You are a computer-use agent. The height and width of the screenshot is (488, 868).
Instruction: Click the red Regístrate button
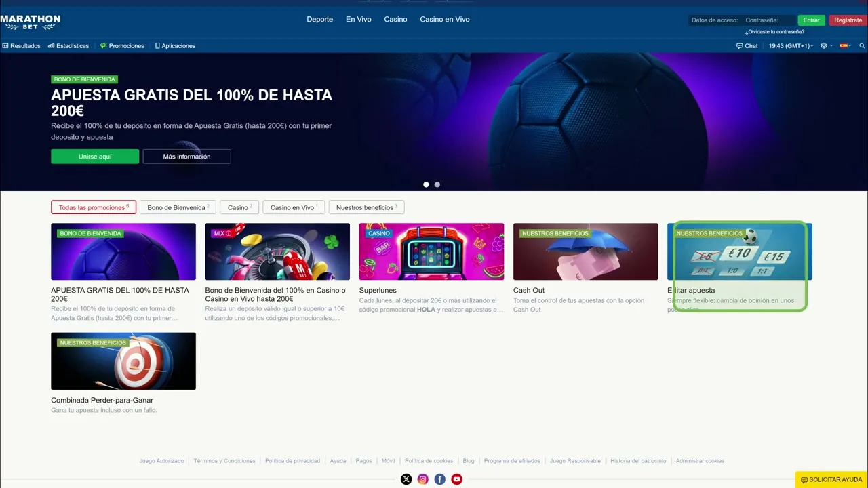[848, 20]
